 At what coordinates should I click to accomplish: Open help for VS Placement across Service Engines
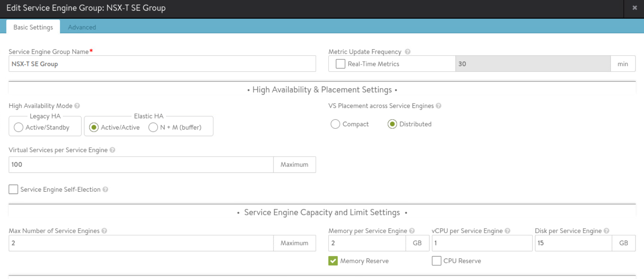point(438,106)
